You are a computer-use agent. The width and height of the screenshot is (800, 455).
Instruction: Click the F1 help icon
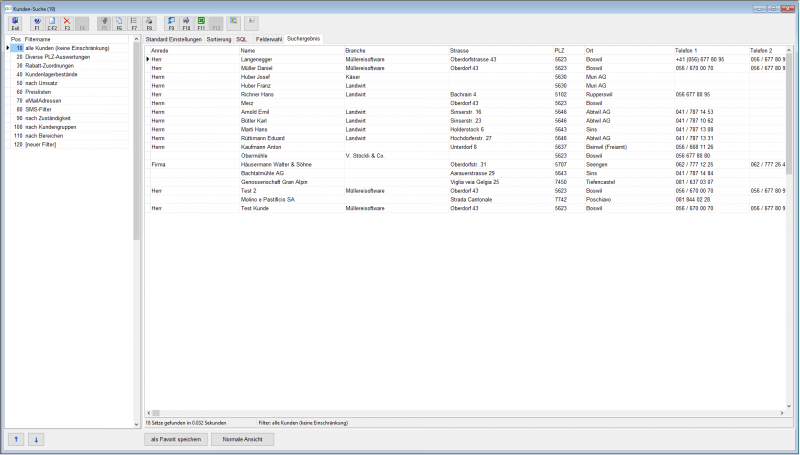pyautogui.click(x=37, y=23)
